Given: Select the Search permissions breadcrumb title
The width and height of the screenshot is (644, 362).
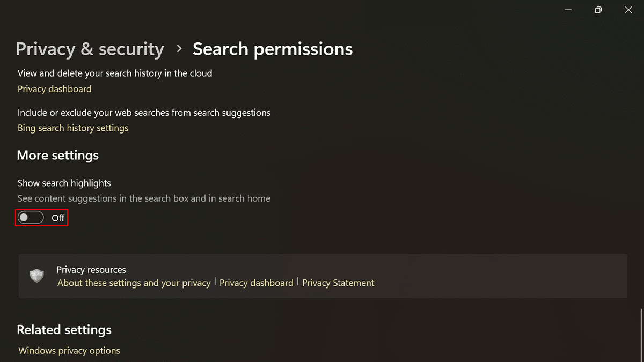Looking at the screenshot, I should (x=273, y=49).
